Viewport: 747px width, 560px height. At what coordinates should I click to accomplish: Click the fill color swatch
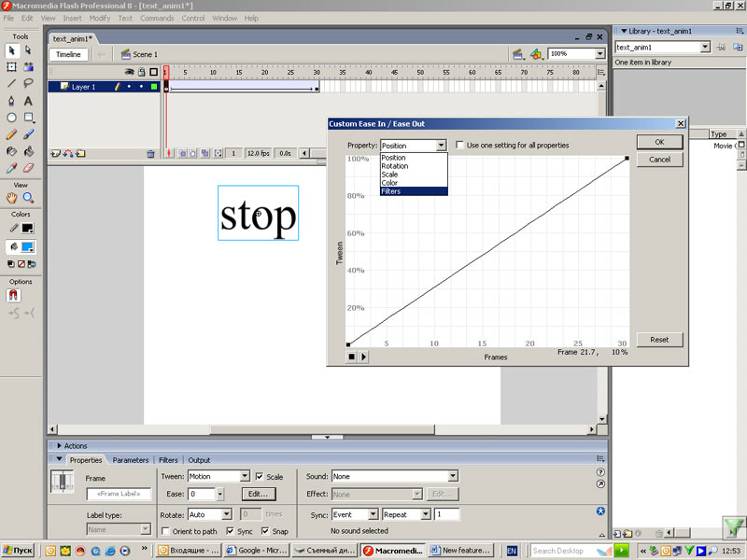tap(28, 247)
